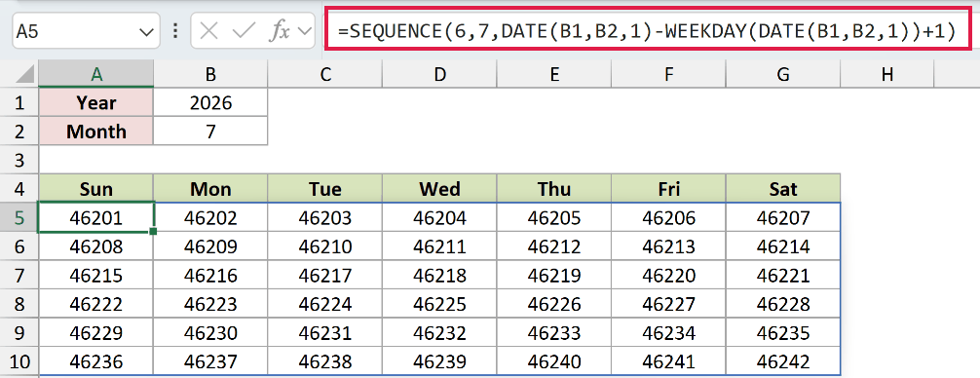The height and width of the screenshot is (378, 980).
Task: Select row 6 header
Action: click(19, 246)
